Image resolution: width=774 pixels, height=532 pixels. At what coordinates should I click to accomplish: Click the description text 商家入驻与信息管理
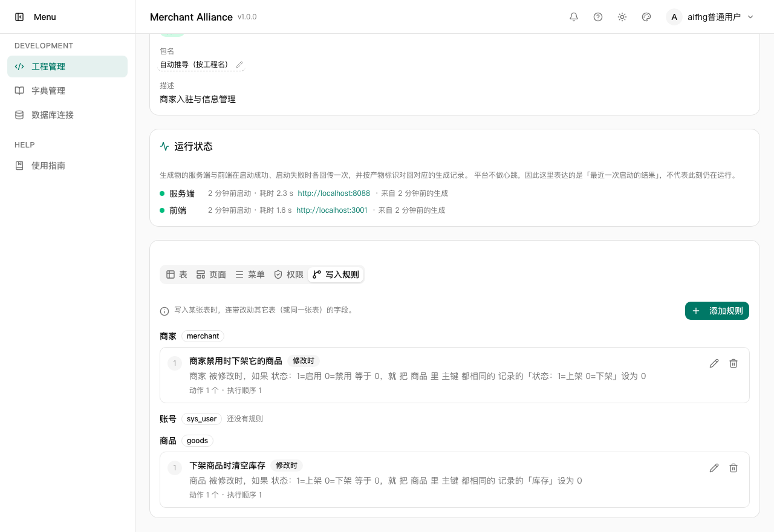point(198,99)
